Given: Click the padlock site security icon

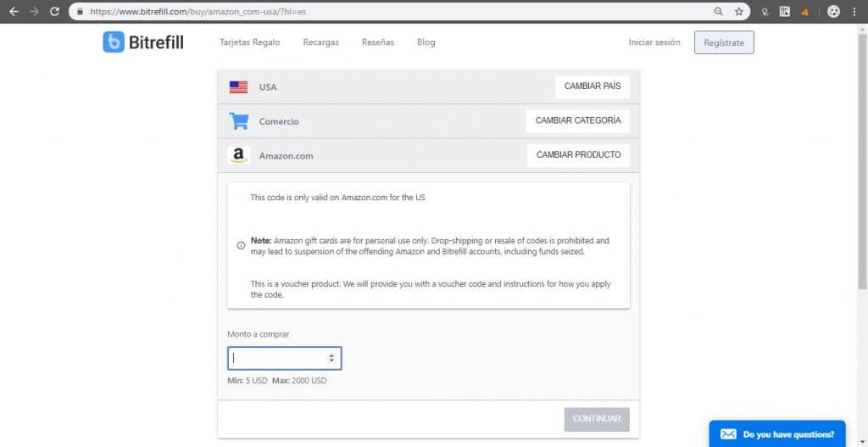Looking at the screenshot, I should click(81, 11).
